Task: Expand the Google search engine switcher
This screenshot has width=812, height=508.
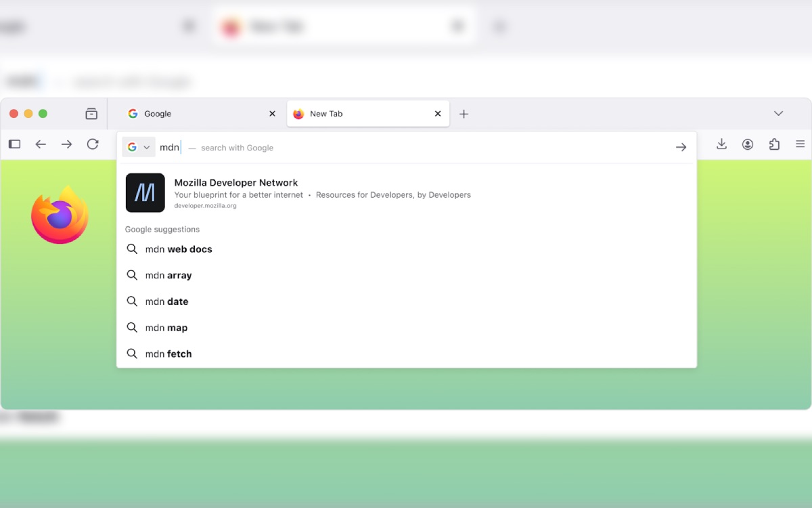Action: click(139, 148)
